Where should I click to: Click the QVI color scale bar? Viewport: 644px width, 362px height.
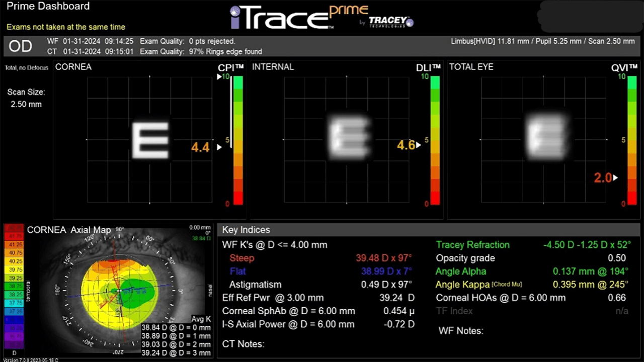coord(632,140)
